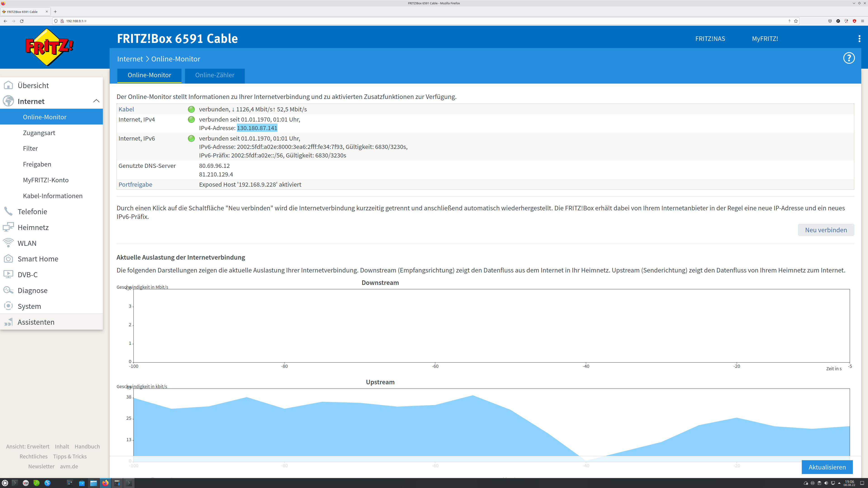This screenshot has width=868, height=488.
Task: Open Discover software store in taskbar
Action: tap(82, 483)
